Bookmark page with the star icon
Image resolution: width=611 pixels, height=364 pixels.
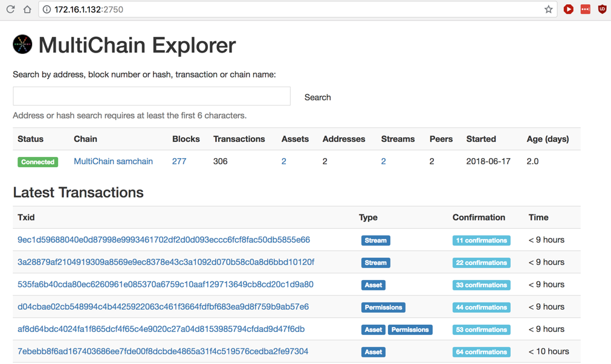[x=548, y=10]
